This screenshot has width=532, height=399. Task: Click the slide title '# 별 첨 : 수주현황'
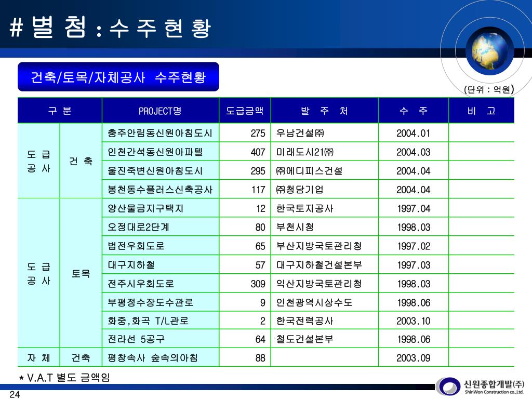click(111, 27)
